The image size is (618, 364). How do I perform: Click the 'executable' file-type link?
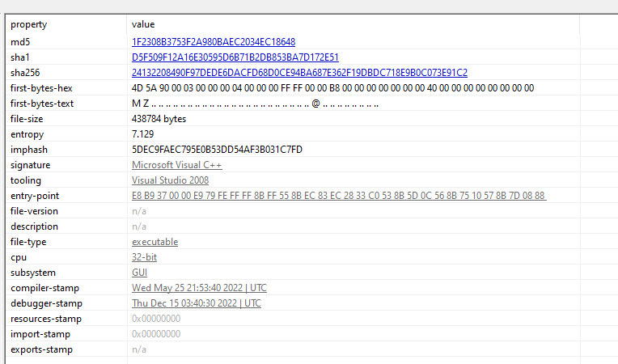pyautogui.click(x=154, y=242)
